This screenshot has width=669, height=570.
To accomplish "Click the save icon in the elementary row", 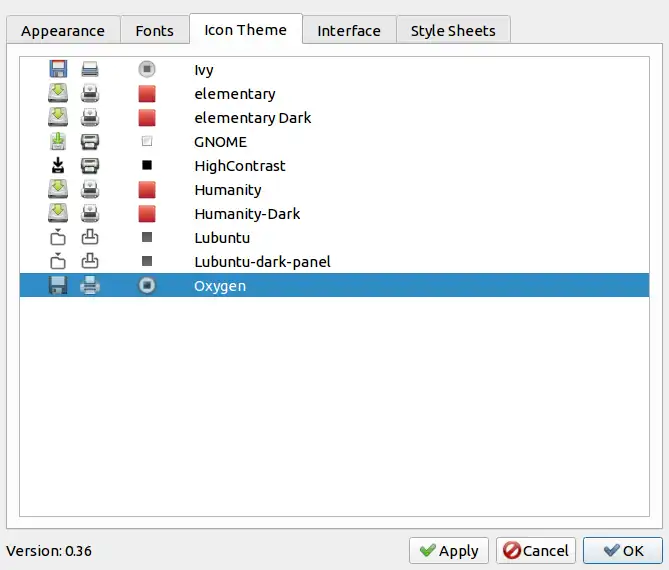I will (58, 93).
